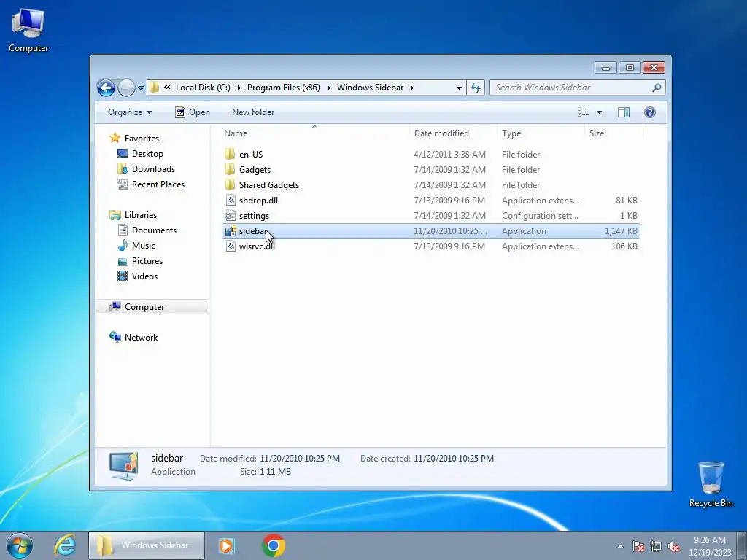Image resolution: width=747 pixels, height=560 pixels.
Task: Click the Forward navigation arrow
Action: click(126, 87)
